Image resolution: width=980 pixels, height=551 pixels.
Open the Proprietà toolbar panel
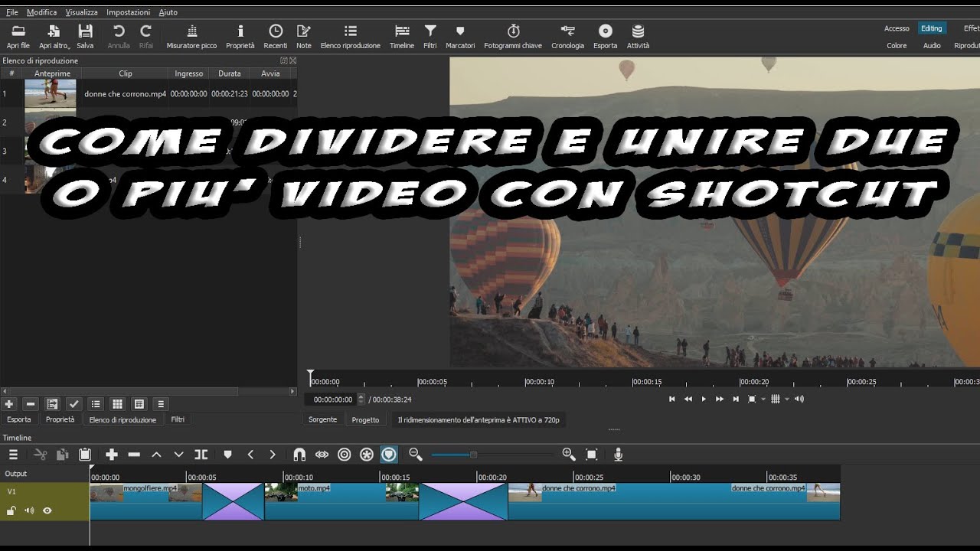(240, 36)
